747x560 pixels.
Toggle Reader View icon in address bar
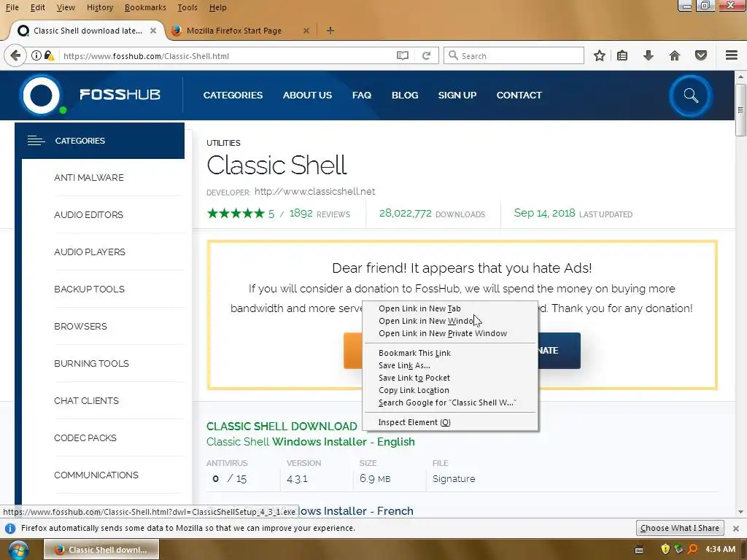pos(403,55)
